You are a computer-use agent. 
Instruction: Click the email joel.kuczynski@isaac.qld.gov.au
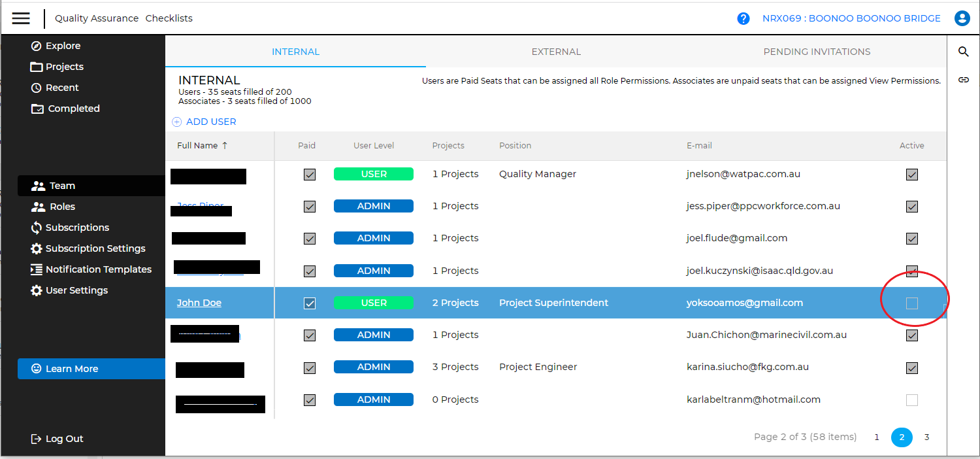(760, 271)
